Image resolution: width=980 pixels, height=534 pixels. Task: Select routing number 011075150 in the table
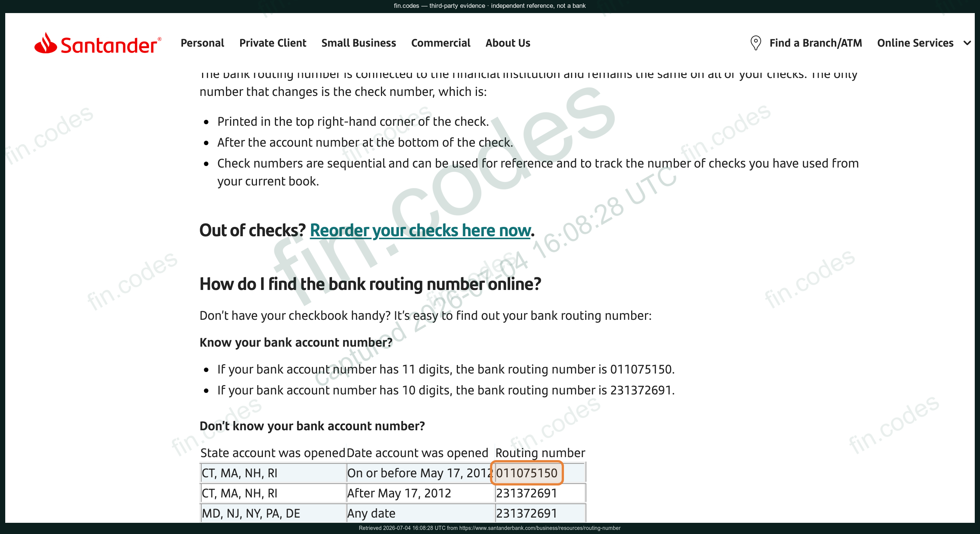(x=527, y=473)
